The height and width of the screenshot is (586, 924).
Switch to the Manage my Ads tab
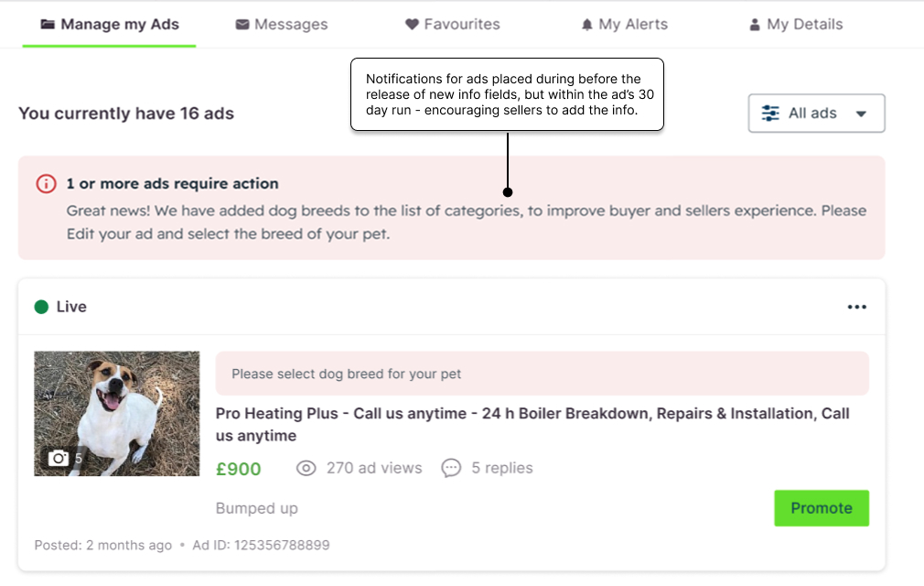[110, 25]
